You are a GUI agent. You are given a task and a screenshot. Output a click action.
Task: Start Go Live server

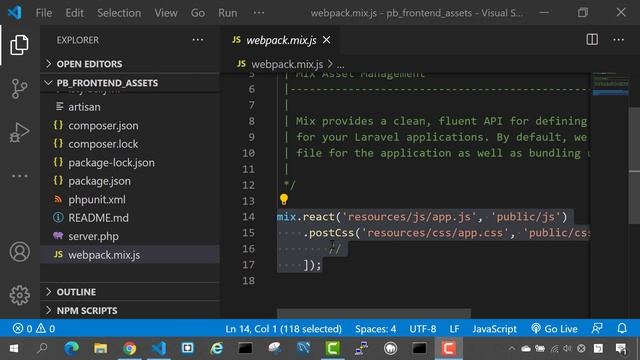(554, 329)
